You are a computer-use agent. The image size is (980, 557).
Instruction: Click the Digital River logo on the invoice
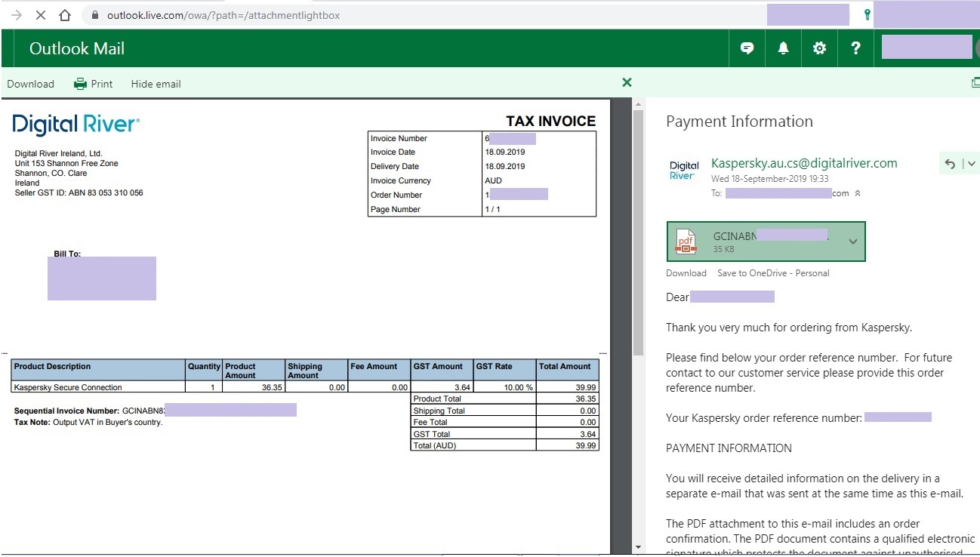tap(76, 125)
